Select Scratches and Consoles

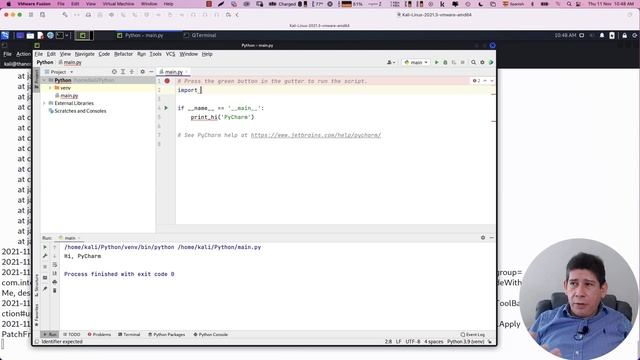tap(78, 111)
